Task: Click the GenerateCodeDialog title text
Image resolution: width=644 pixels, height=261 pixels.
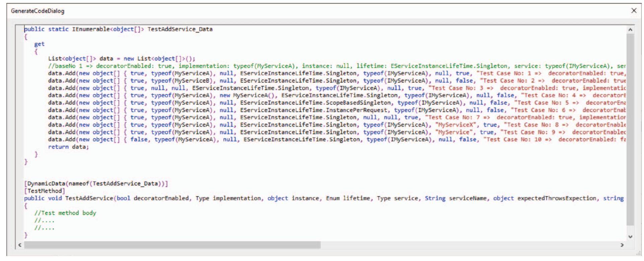Action: click(x=38, y=11)
